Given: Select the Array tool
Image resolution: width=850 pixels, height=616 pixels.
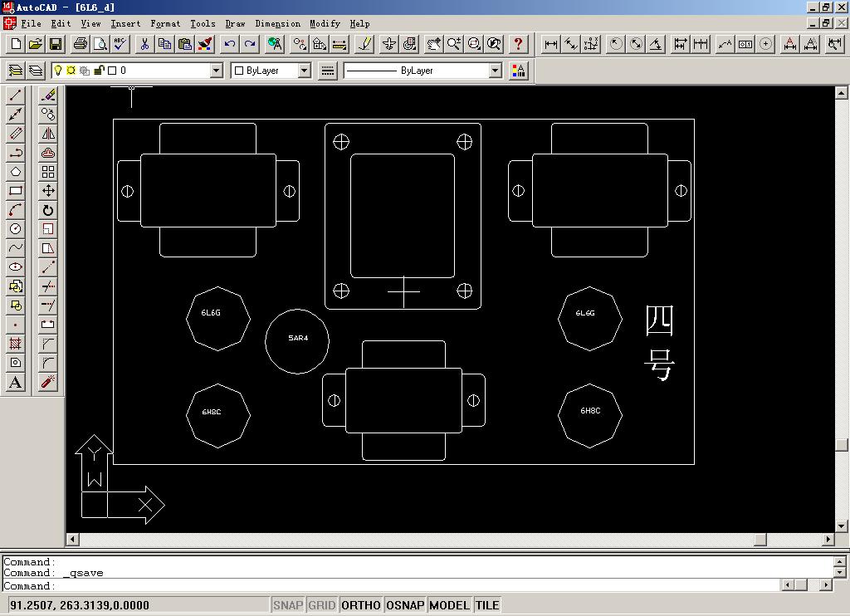Looking at the screenshot, I should [48, 172].
